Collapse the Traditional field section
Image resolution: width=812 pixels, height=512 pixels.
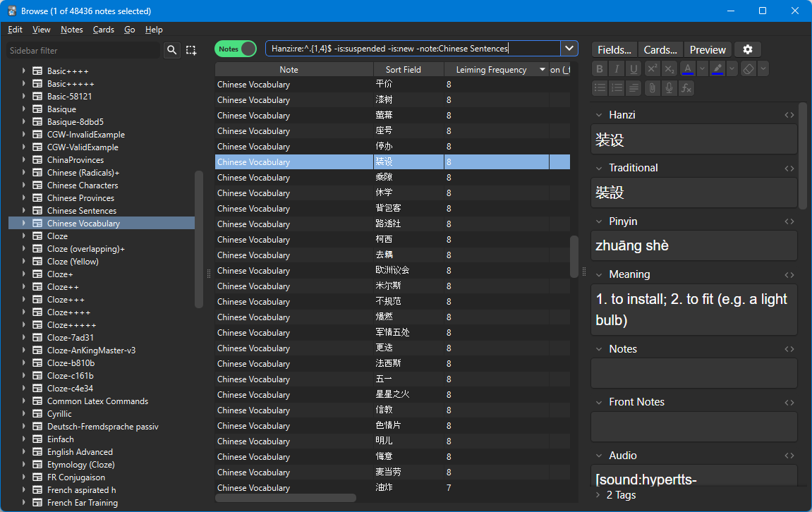(599, 169)
